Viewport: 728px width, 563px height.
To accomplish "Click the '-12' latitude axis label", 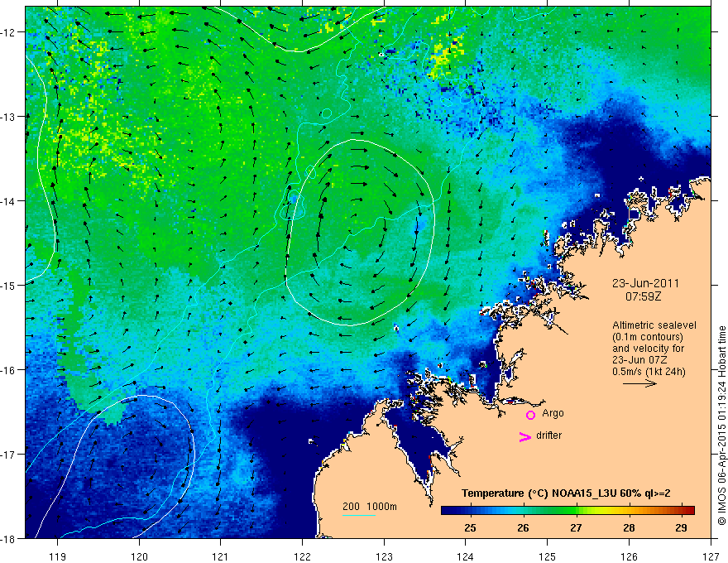I will pos(8,32).
